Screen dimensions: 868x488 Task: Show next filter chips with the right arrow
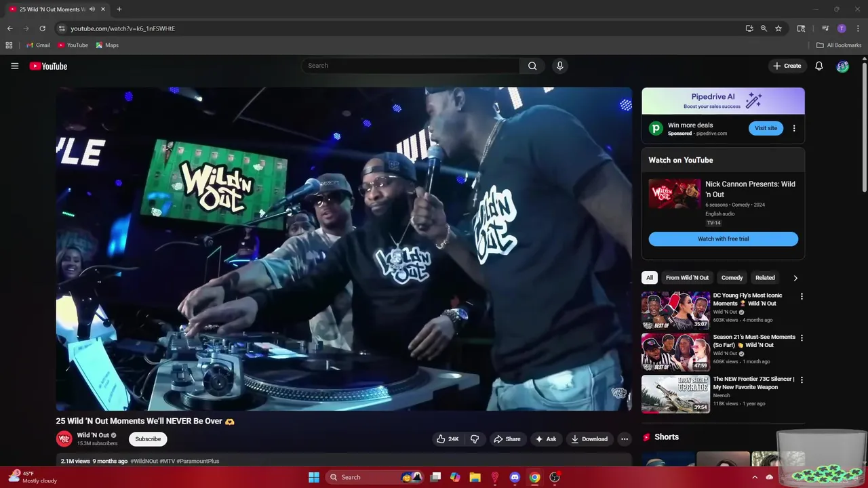(x=795, y=278)
